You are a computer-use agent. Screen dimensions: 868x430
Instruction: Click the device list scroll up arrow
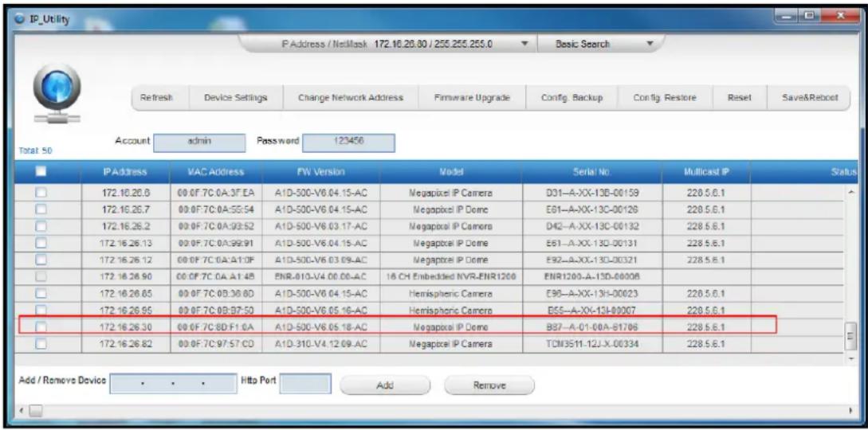(853, 192)
